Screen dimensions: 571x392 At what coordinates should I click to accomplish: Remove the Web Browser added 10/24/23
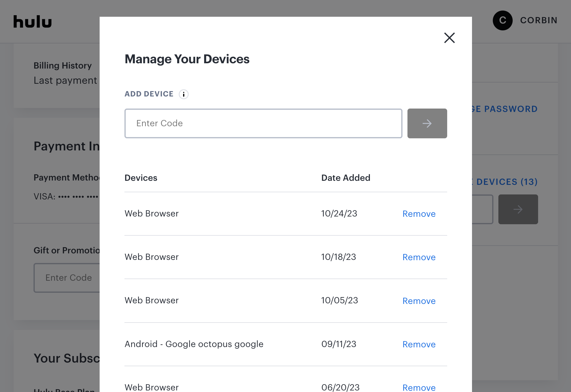click(419, 214)
